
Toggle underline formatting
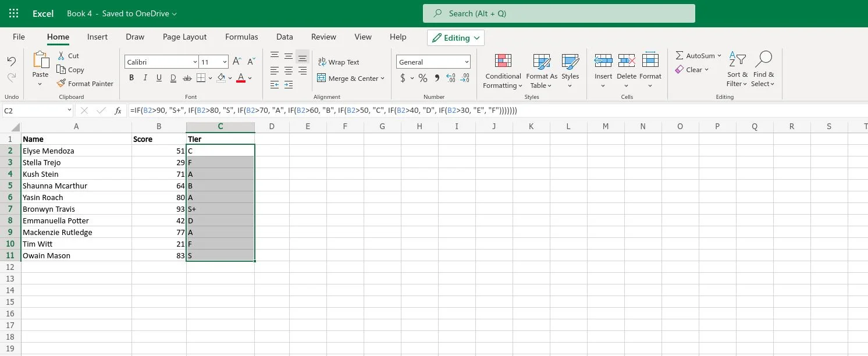[159, 78]
